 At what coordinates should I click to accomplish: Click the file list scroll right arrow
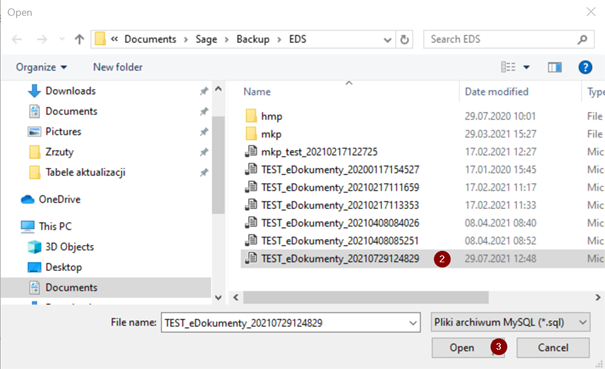coord(598,298)
